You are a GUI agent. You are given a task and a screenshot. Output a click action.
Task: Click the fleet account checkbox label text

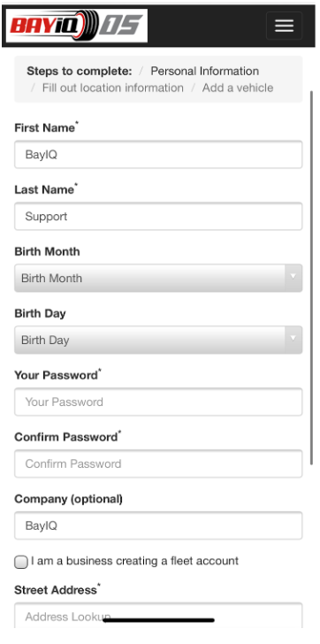(x=134, y=561)
